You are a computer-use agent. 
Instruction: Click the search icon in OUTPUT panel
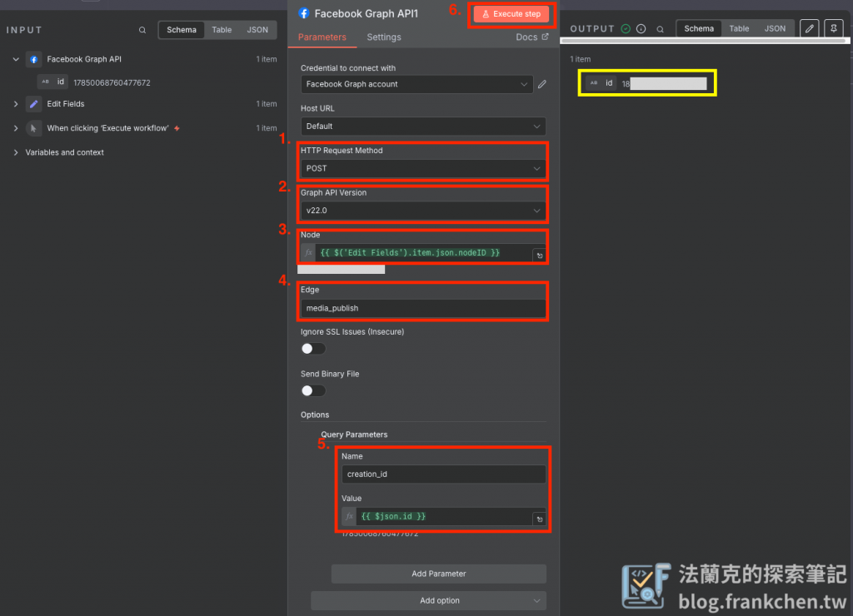pyautogui.click(x=660, y=29)
